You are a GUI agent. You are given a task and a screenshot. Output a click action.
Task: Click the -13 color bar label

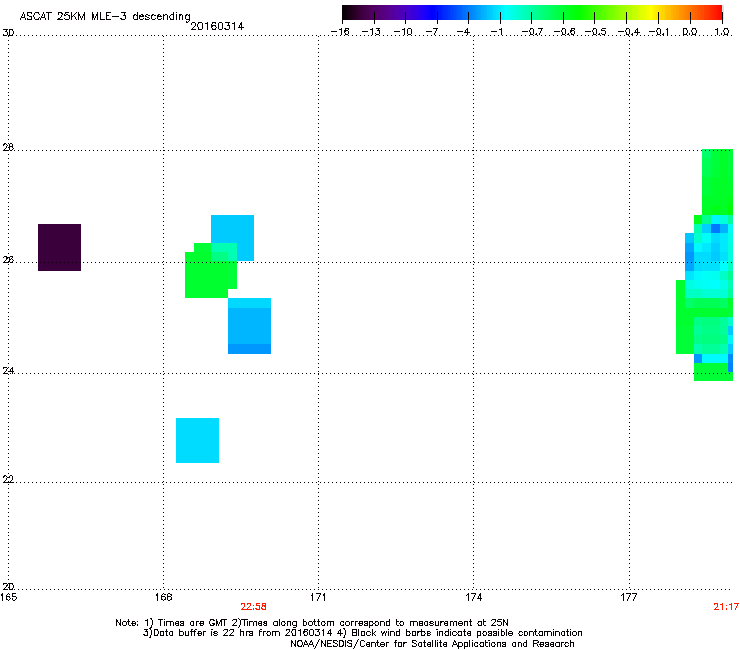[x=371, y=32]
